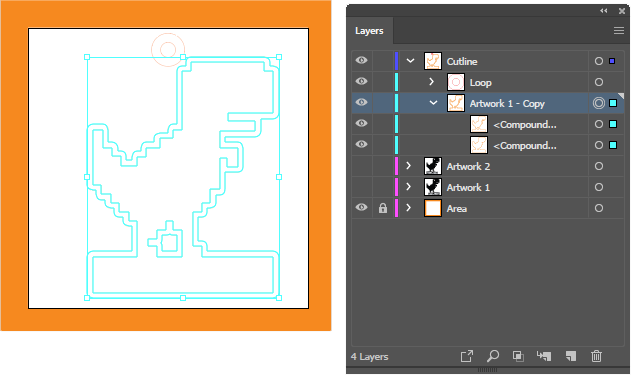This screenshot has width=631, height=375.
Task: Unlock the Area layer padlock
Action: (383, 208)
